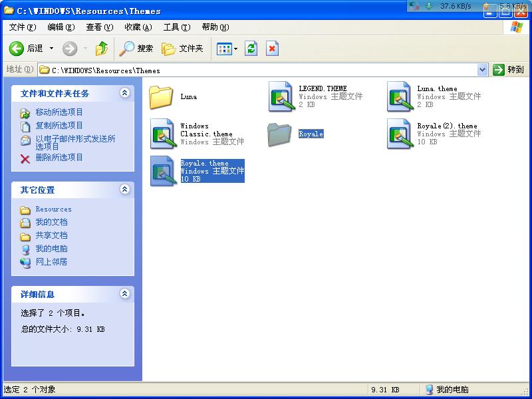Click the highlighted Royale.theme file name
This screenshot has width=532, height=399.
tap(204, 163)
